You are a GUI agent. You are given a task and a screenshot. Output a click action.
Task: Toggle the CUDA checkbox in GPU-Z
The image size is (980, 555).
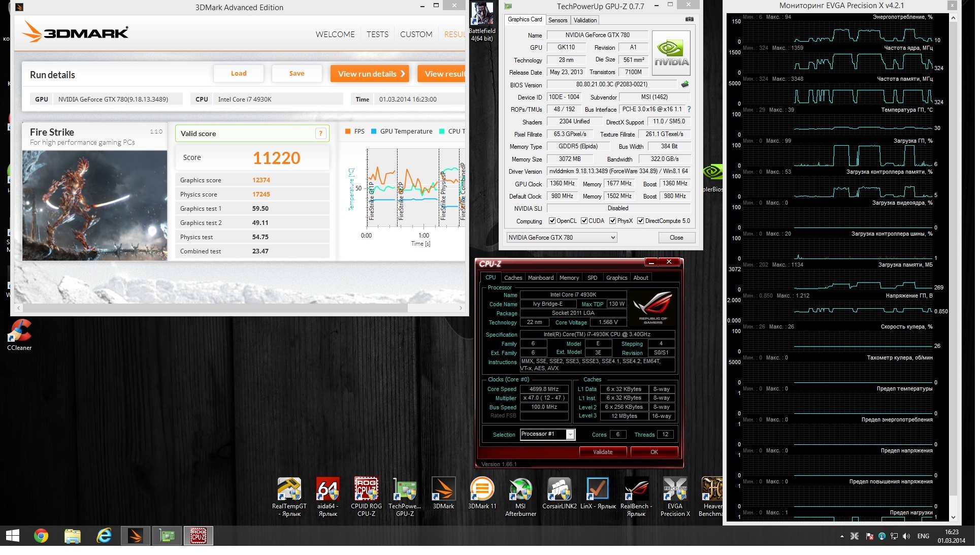584,221
